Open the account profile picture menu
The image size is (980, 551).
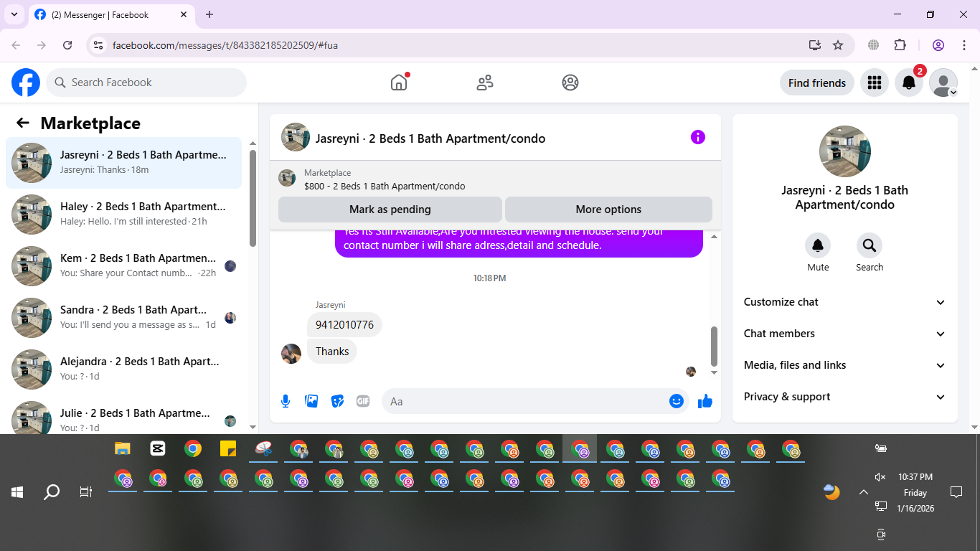coord(943,83)
